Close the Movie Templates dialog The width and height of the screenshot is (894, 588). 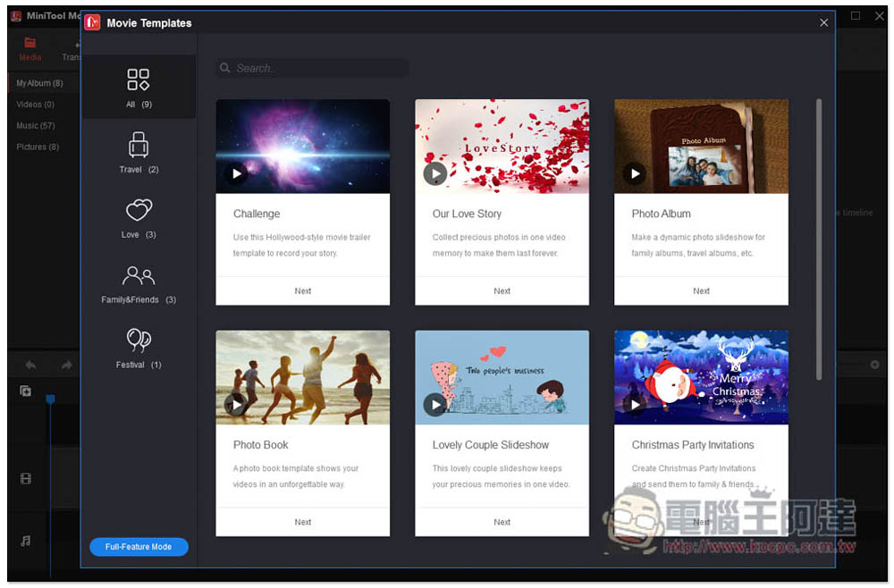point(823,22)
